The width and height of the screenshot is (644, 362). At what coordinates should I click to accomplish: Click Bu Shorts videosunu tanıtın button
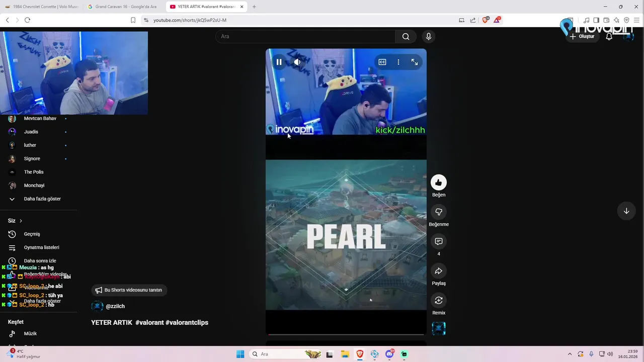[129, 290]
